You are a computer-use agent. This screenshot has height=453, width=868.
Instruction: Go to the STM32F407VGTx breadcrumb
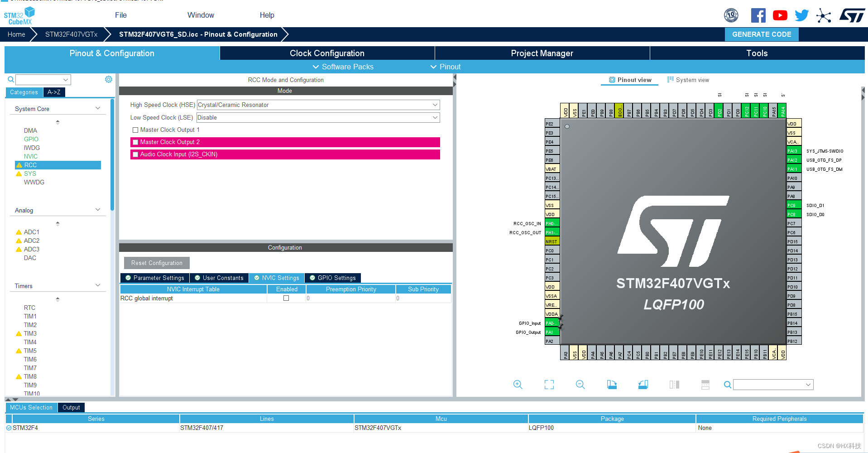[x=71, y=34]
